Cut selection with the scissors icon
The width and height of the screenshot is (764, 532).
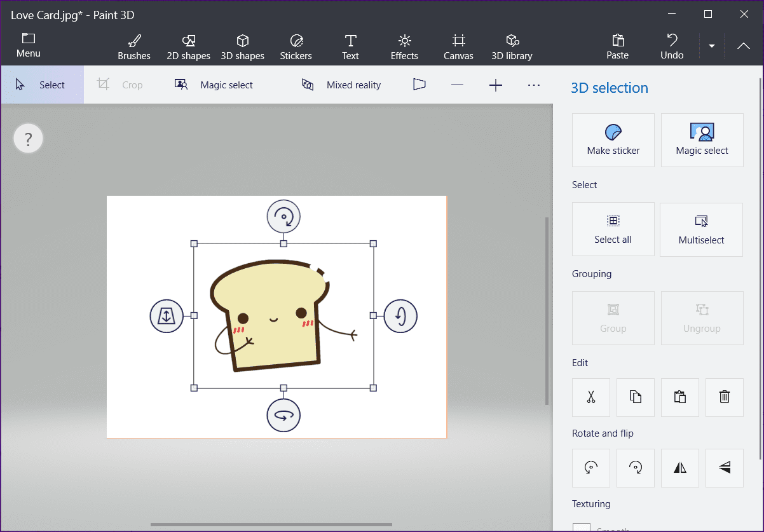click(591, 397)
